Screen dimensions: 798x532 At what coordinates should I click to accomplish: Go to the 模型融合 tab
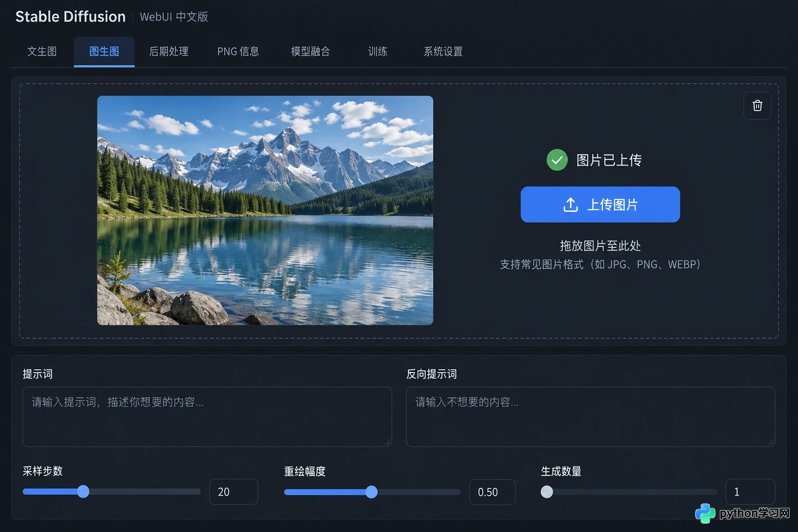310,52
